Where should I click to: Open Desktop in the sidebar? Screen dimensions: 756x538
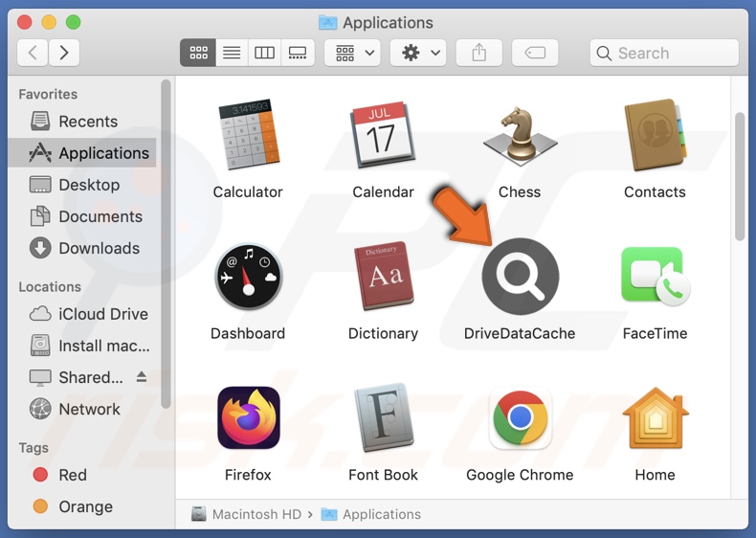(x=82, y=185)
